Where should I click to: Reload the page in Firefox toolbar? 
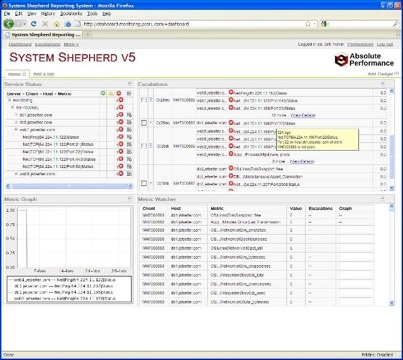point(33,24)
